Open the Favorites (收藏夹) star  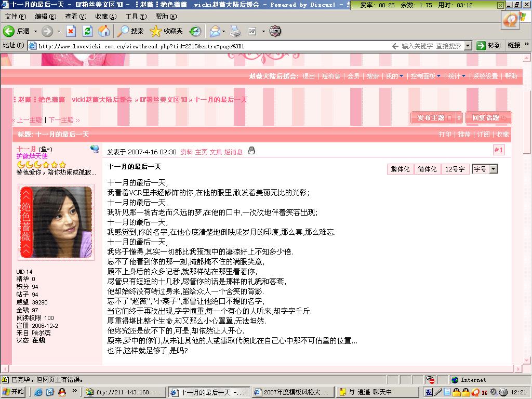pos(166,31)
